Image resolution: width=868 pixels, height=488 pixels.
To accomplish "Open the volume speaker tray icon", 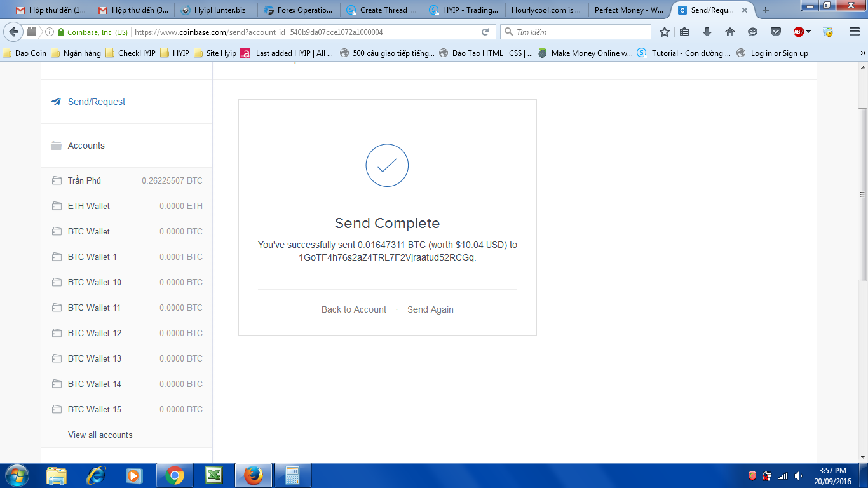I will (x=798, y=476).
